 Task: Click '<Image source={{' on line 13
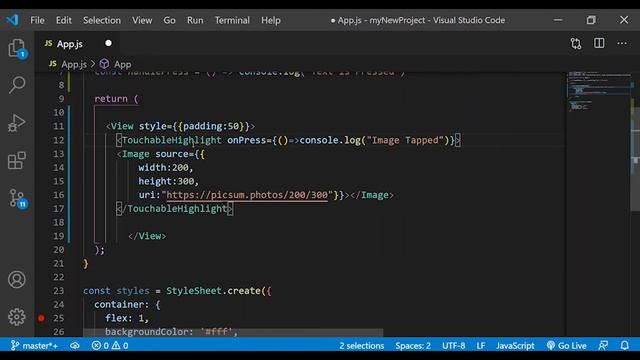coord(161,154)
